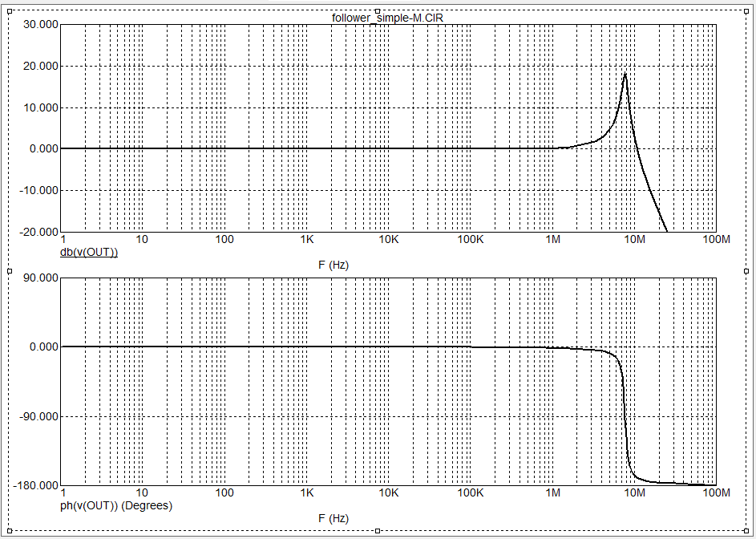Click the 10.000 value on the gain axis

[x=41, y=107]
